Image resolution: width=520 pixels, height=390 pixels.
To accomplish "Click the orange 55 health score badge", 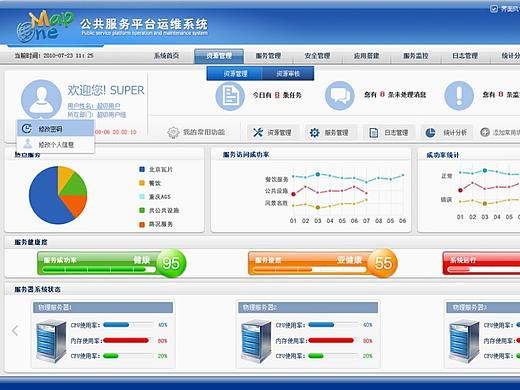I will coord(383,263).
